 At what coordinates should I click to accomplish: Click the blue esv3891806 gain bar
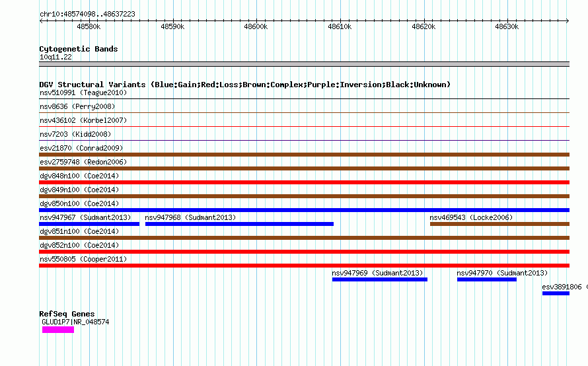556,293
